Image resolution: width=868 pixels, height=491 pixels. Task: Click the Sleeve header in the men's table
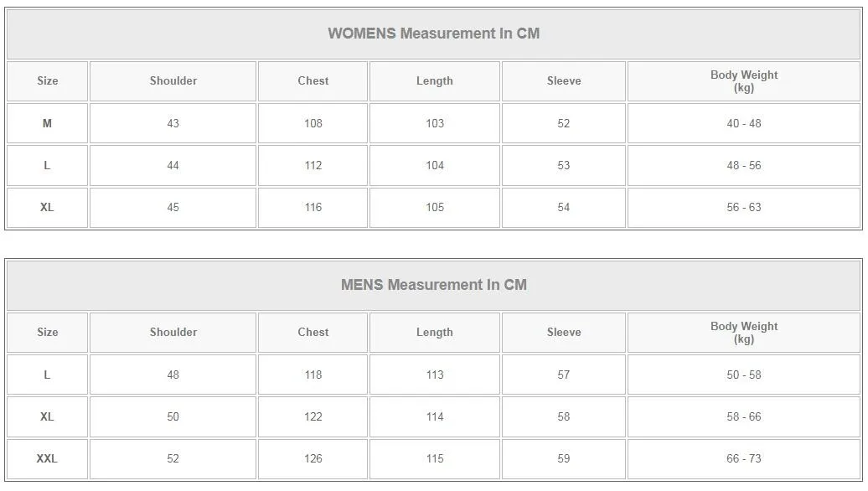coord(563,333)
